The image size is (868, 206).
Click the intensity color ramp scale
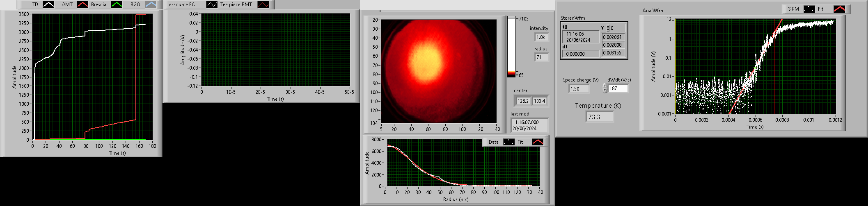(x=511, y=46)
